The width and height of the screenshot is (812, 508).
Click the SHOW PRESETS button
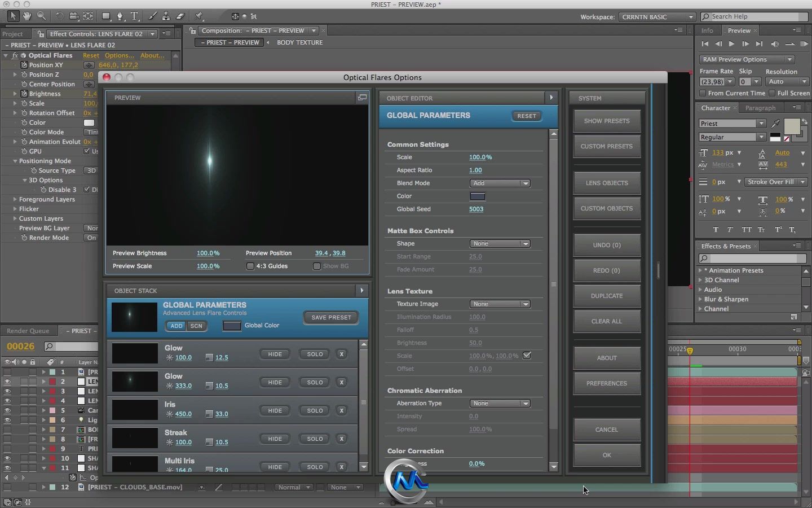(607, 121)
